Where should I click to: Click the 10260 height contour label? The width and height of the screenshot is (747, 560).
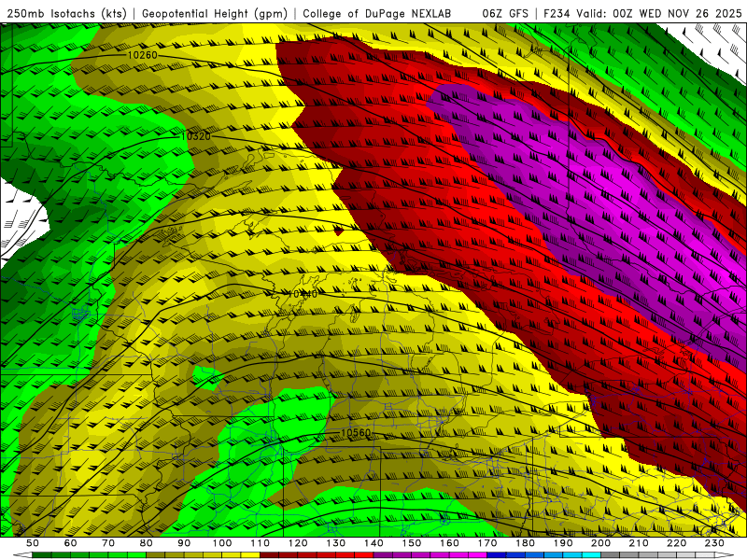(x=142, y=55)
